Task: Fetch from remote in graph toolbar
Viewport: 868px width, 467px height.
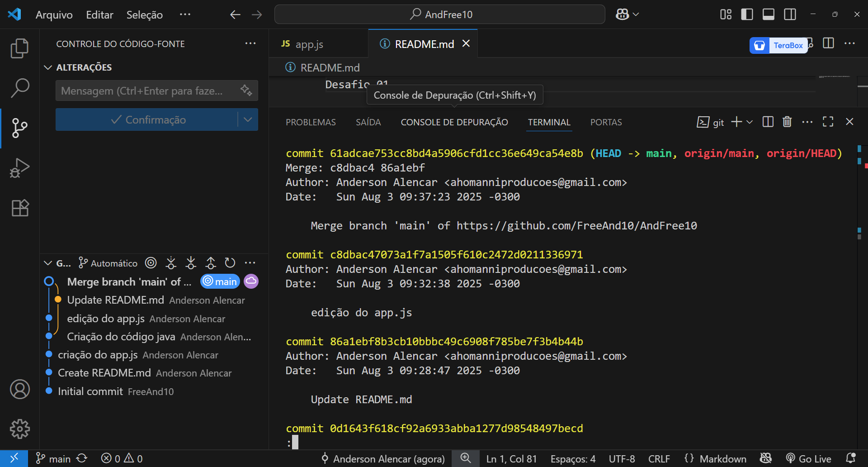Action: point(171,263)
